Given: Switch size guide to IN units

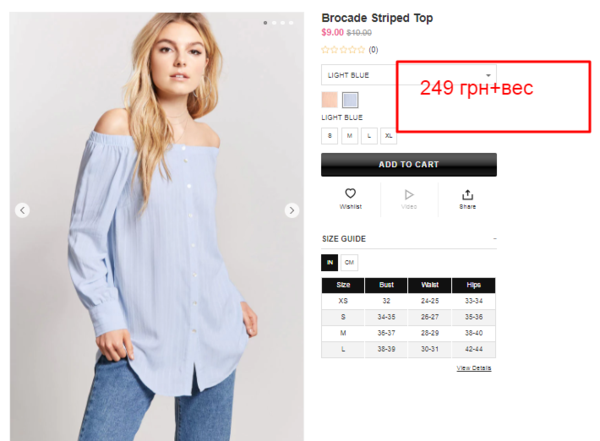Looking at the screenshot, I should point(329,263).
